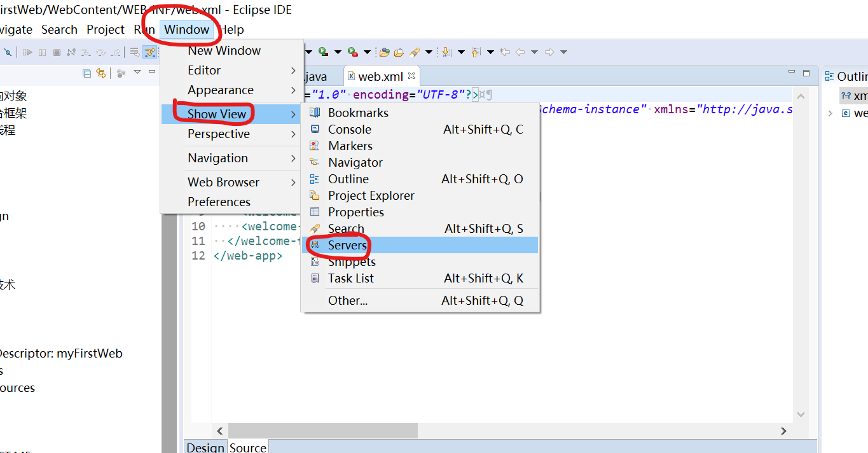Show the Bookmarks view

point(420,113)
